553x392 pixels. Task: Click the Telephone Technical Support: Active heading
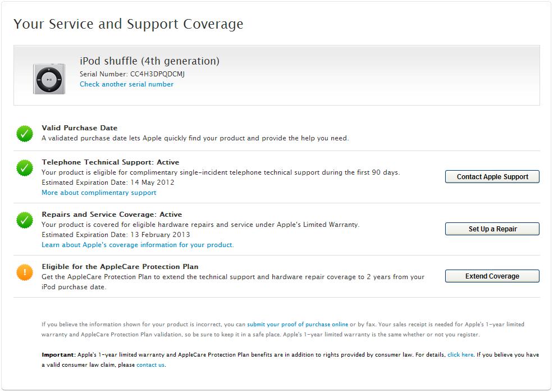click(111, 162)
